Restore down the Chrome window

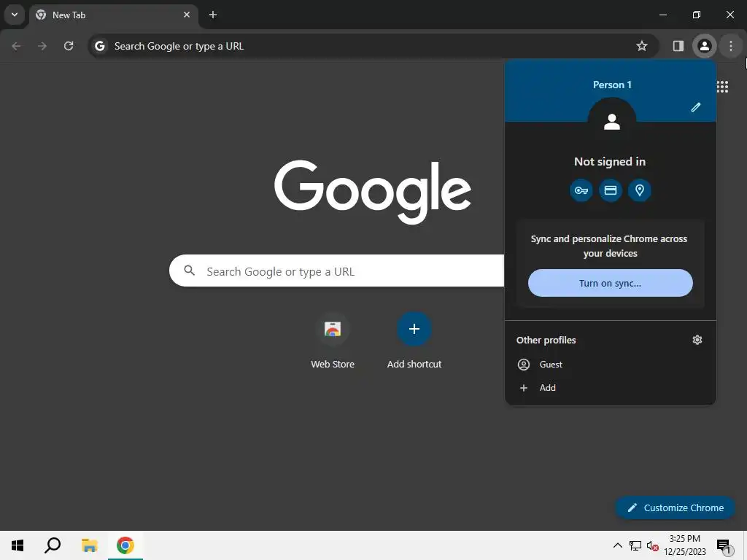coord(697,15)
